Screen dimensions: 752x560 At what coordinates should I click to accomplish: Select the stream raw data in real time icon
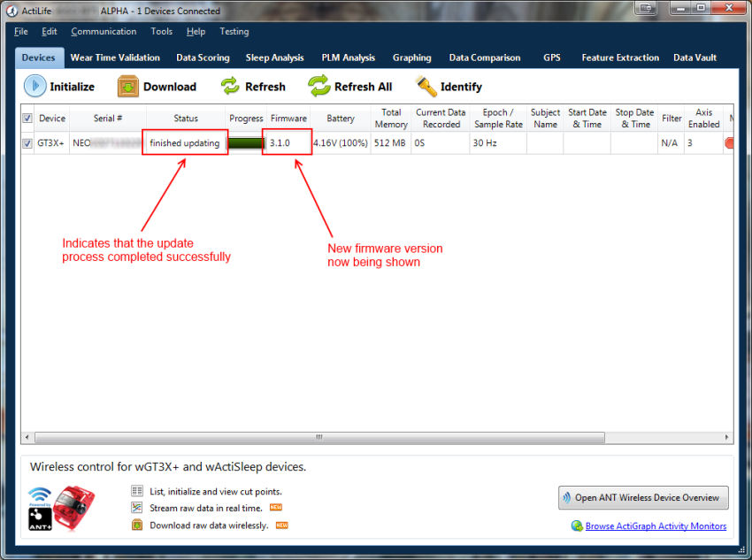pos(139,507)
